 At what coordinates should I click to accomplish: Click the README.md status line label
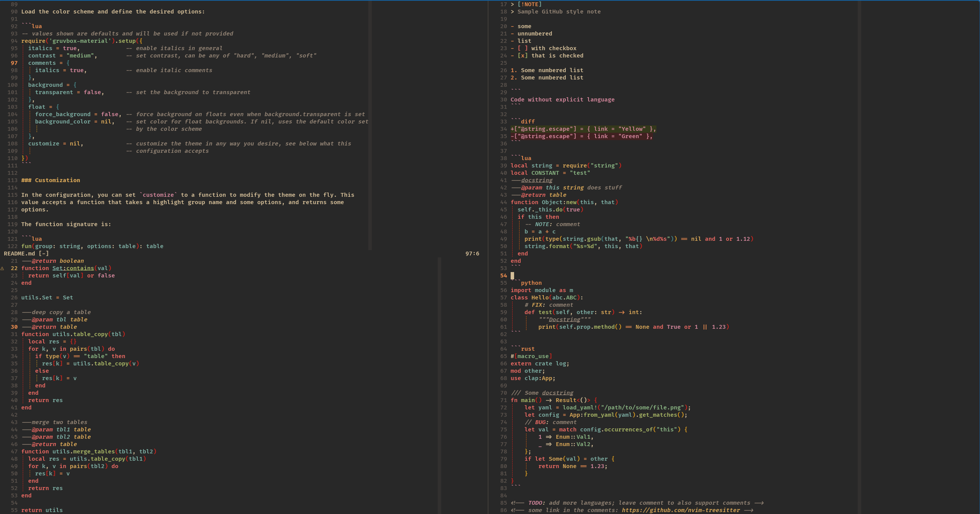point(19,254)
